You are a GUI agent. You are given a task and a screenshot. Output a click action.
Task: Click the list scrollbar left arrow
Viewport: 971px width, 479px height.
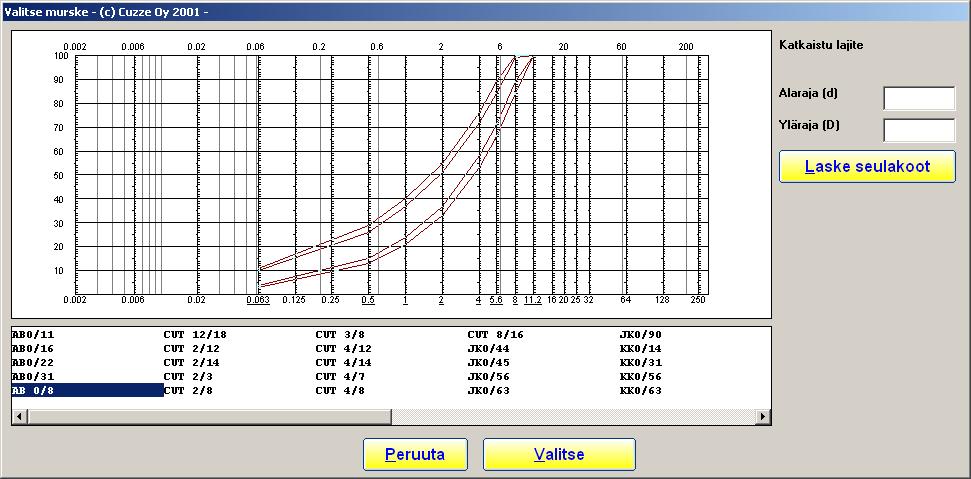pyautogui.click(x=19, y=416)
